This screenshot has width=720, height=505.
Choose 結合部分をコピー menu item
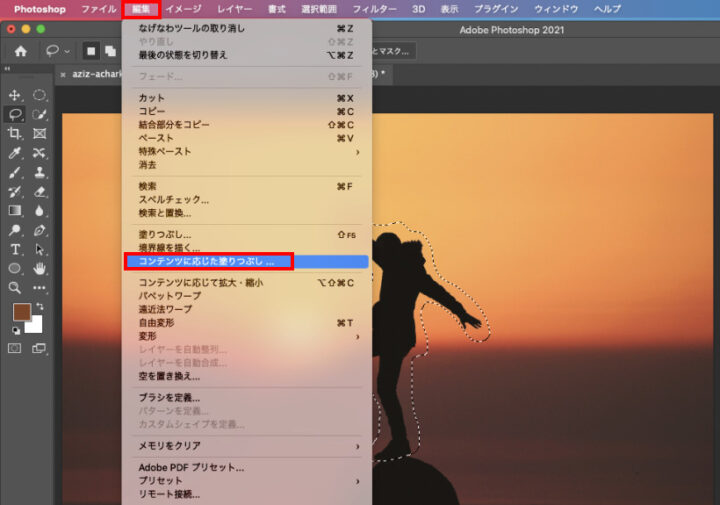coord(247,125)
